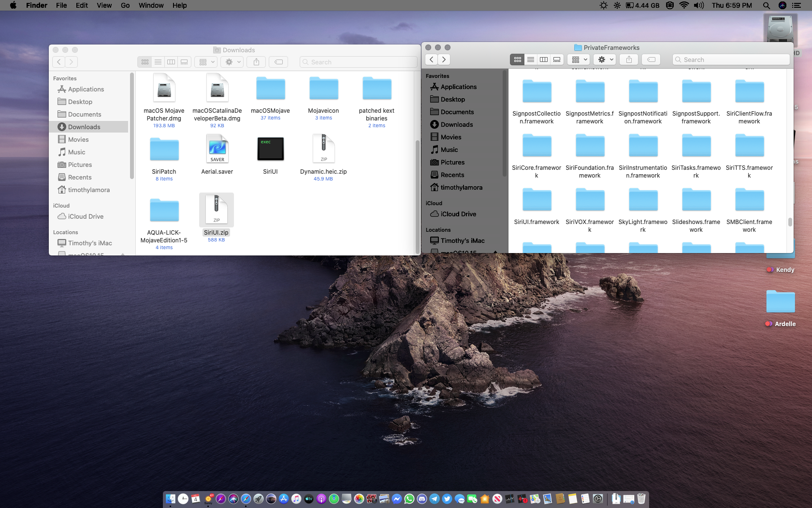Select macOSCatalinaDeveloperBeta.dmg file in Downloads
Image resolution: width=812 pixels, height=508 pixels.
pos(217,88)
